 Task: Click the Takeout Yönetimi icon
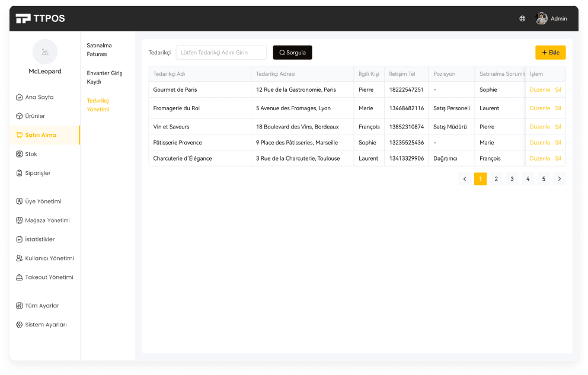(19, 277)
